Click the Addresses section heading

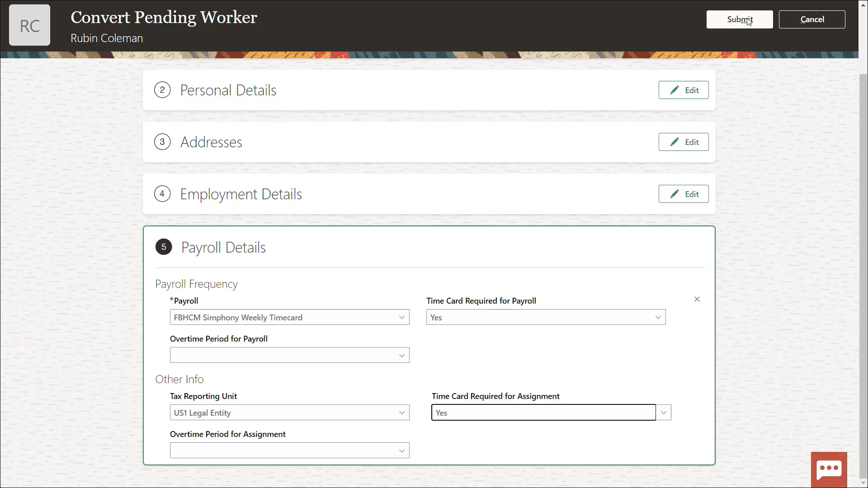(212, 141)
